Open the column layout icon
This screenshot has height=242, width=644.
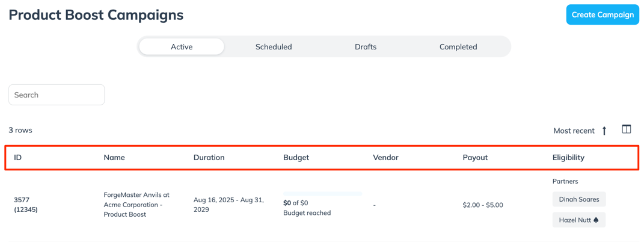627,129
